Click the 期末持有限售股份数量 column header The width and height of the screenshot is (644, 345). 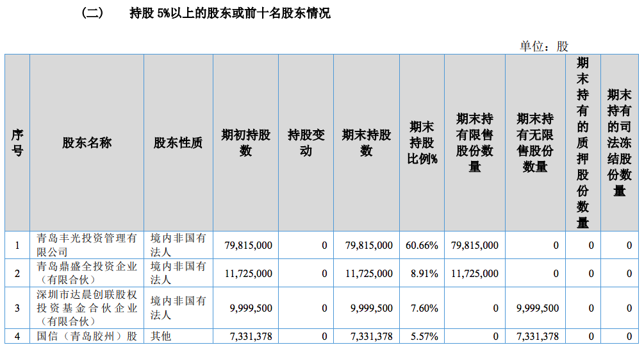[474, 142]
